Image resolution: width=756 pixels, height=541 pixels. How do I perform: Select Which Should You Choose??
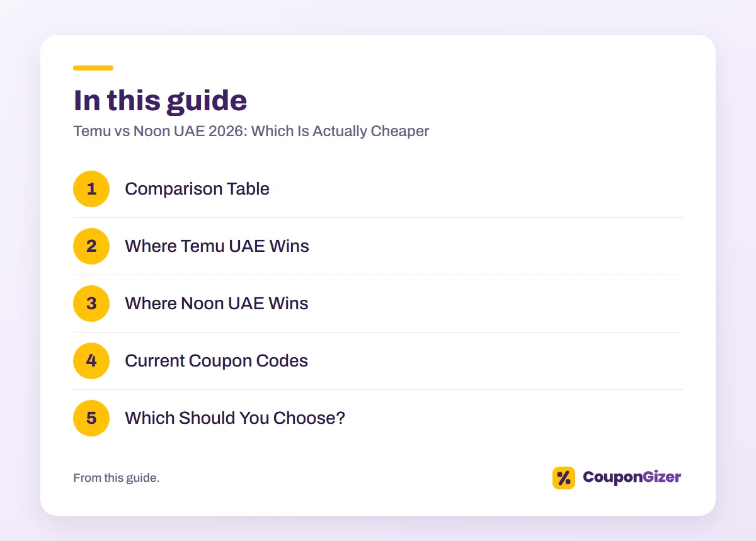coord(235,418)
